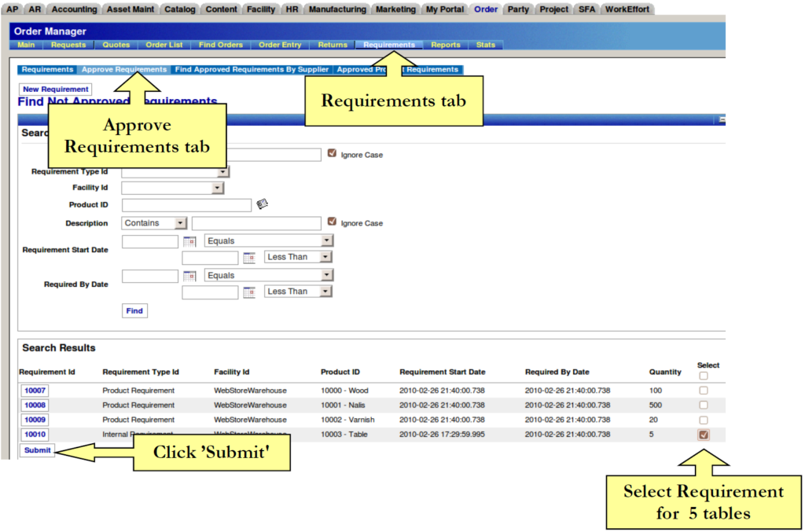Click the Find button
Image resolution: width=805 pixels, height=532 pixels.
pos(134,311)
